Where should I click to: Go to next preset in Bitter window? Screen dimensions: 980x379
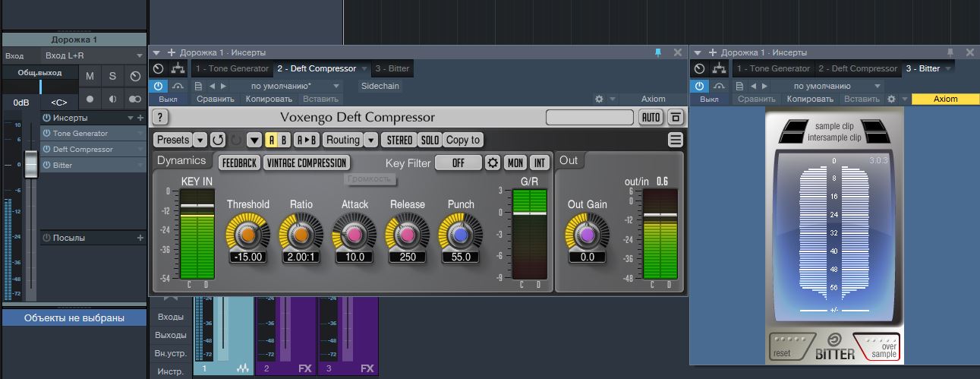[765, 86]
